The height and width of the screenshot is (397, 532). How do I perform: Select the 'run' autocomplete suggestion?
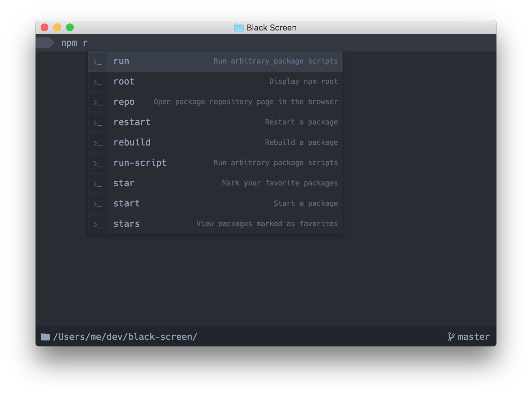coord(215,61)
